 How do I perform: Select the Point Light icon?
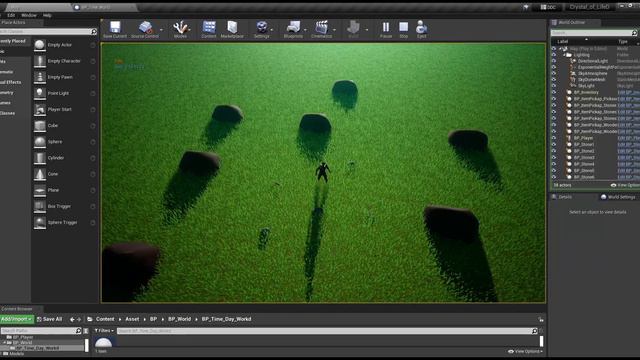pos(40,93)
